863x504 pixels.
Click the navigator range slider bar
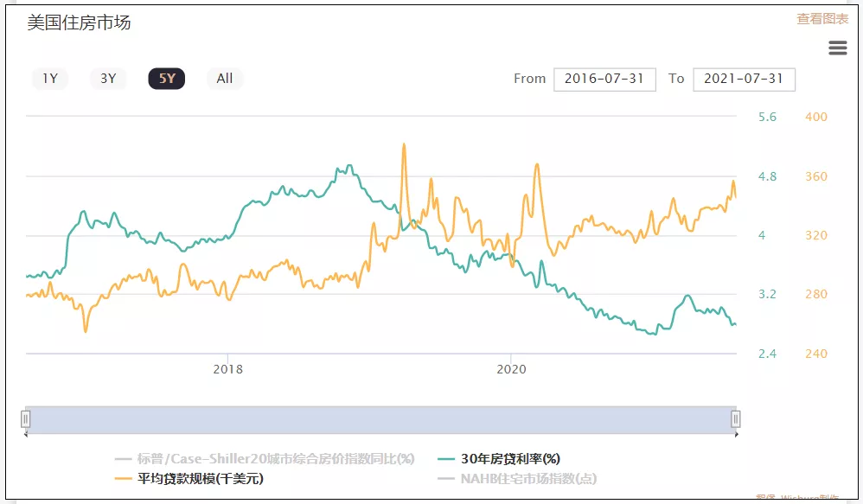point(380,419)
